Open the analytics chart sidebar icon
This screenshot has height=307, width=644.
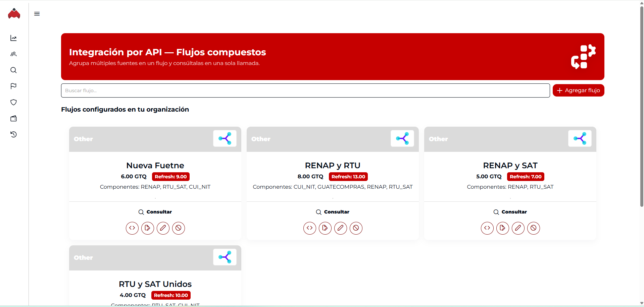click(13, 38)
